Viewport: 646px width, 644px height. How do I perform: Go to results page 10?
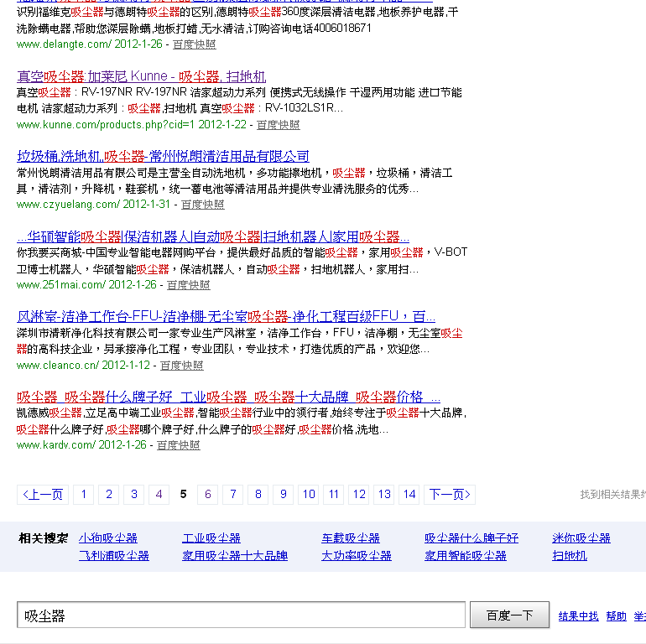(x=309, y=495)
